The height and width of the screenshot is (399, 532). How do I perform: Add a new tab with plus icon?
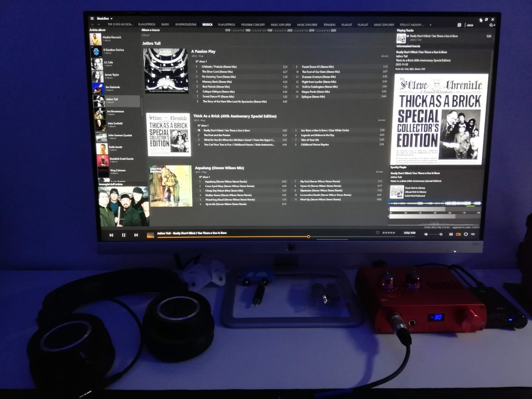tap(430, 25)
